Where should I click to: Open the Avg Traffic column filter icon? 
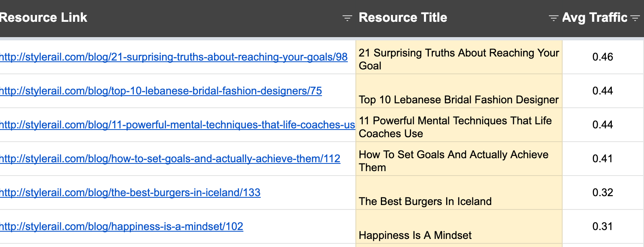[635, 18]
